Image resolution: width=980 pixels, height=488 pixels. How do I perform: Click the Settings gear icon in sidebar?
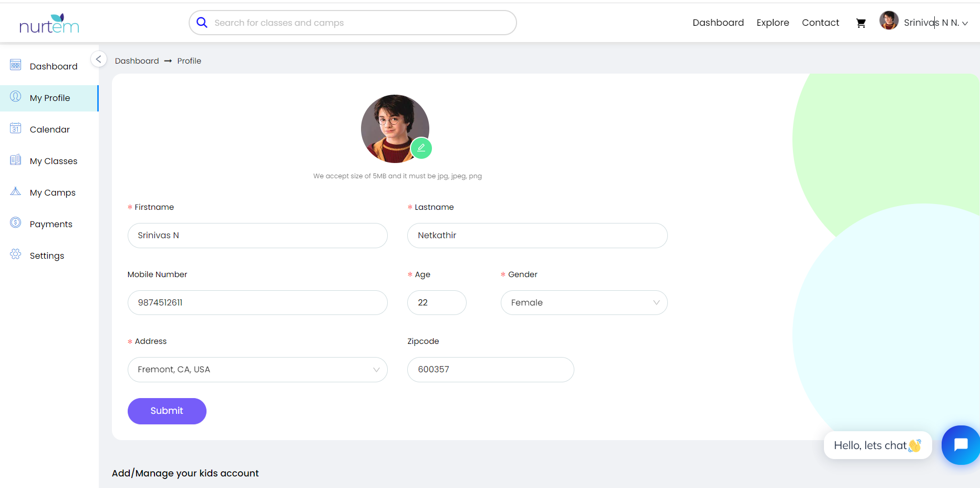point(16,255)
